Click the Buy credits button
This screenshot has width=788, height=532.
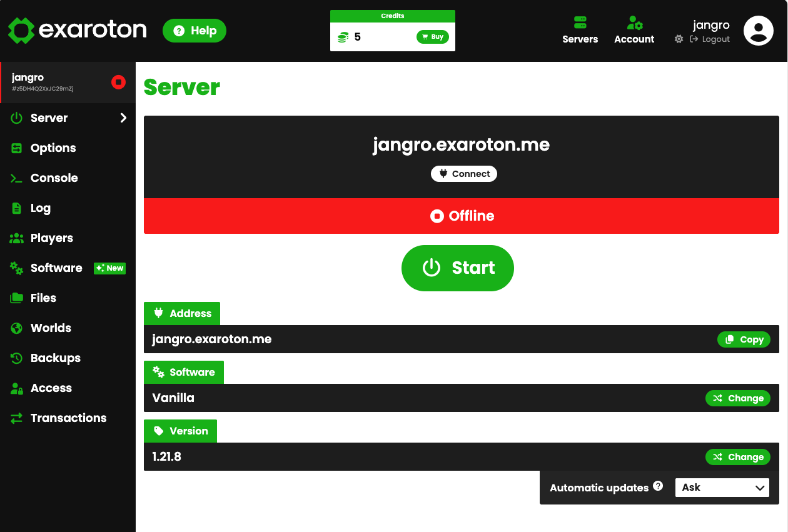tap(432, 37)
